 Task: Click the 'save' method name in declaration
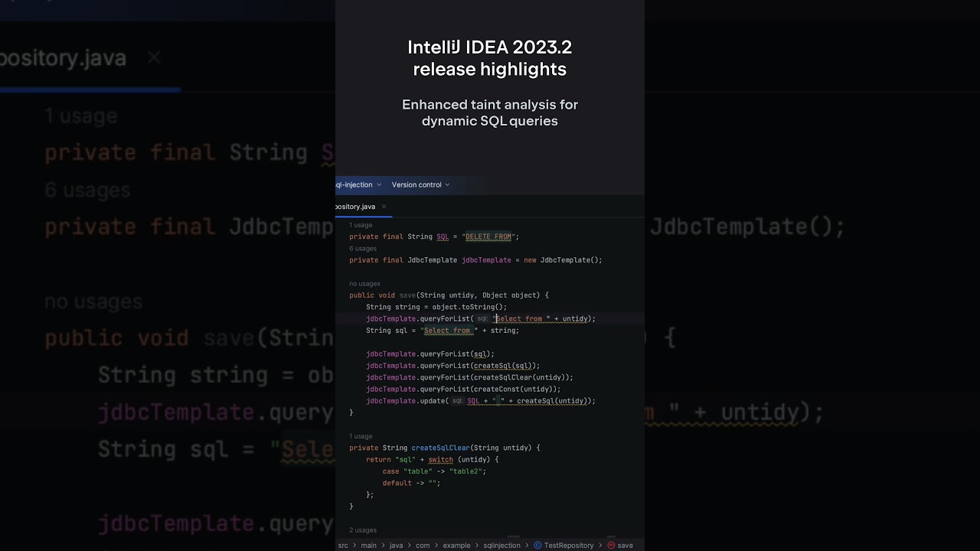407,295
